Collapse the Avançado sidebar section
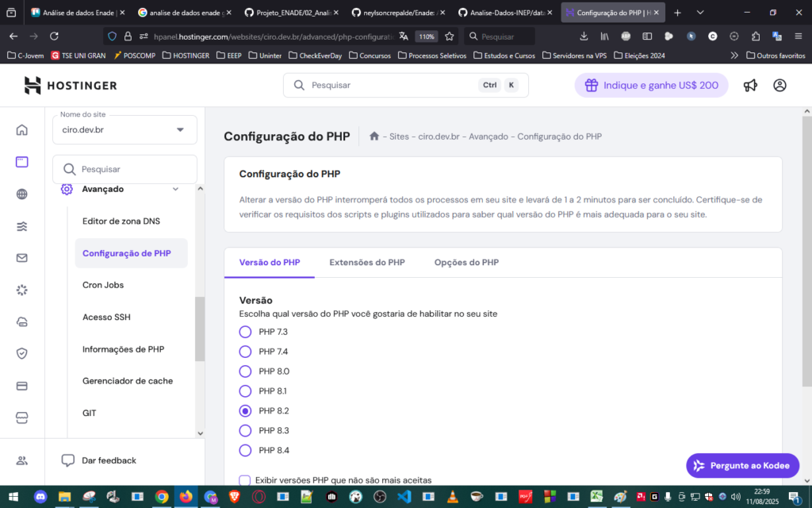 [175, 189]
